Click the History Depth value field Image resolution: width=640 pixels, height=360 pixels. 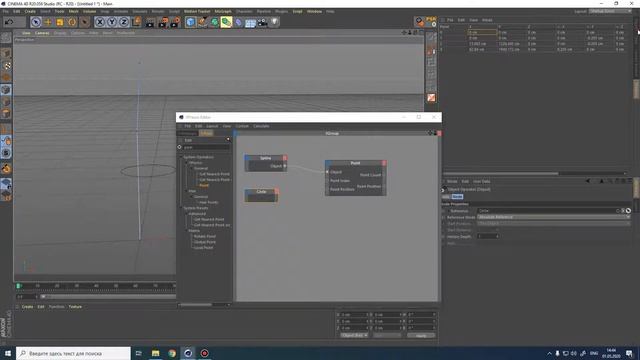[488, 236]
